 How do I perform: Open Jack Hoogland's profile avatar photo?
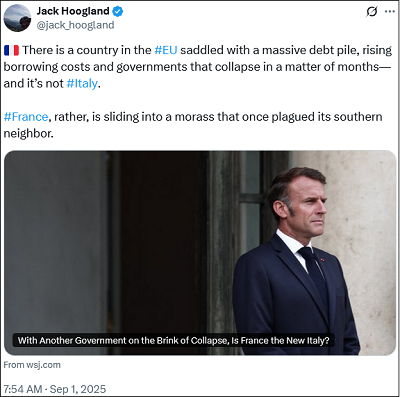[17, 18]
